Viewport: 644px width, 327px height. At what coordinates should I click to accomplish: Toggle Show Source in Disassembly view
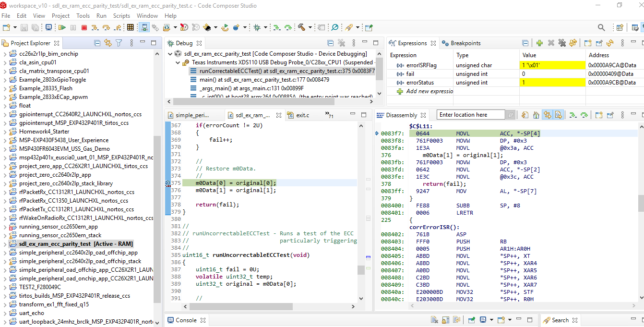[558, 115]
